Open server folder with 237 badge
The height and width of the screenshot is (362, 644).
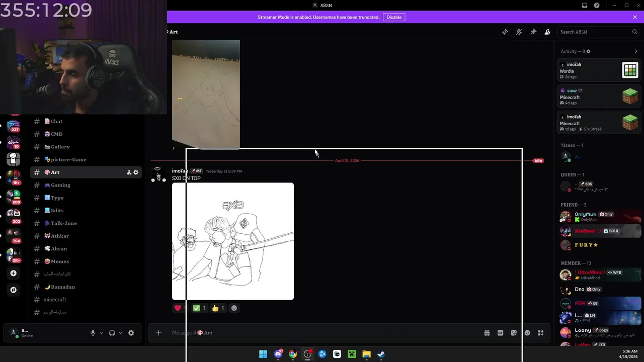14,126
